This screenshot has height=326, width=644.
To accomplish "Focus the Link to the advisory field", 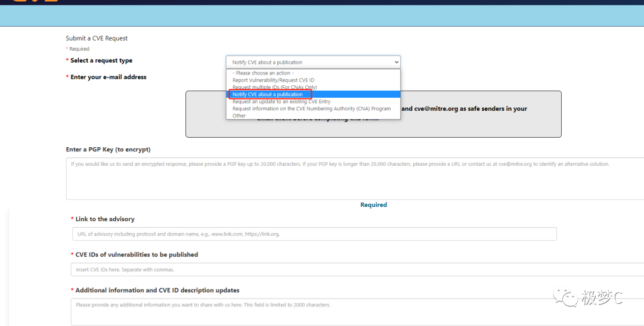I will click(x=314, y=234).
